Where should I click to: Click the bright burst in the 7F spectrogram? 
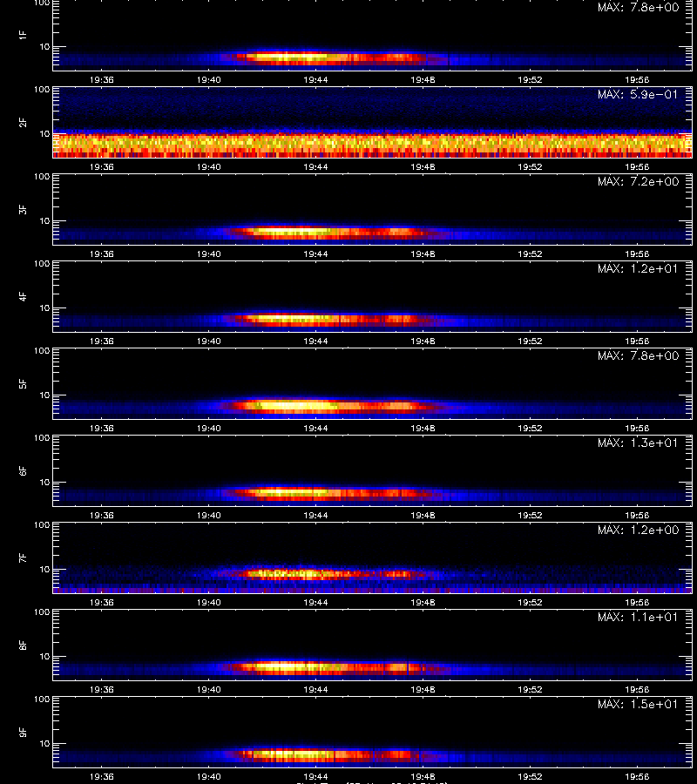[x=325, y=573]
